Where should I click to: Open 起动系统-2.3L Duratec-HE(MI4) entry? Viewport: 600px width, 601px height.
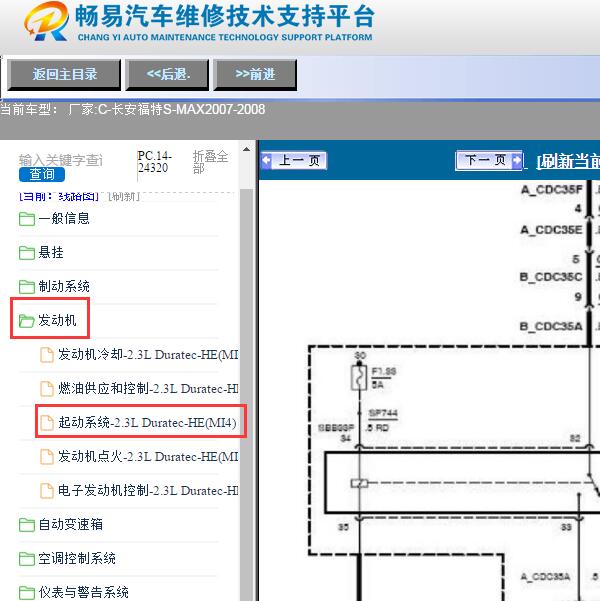coord(147,422)
